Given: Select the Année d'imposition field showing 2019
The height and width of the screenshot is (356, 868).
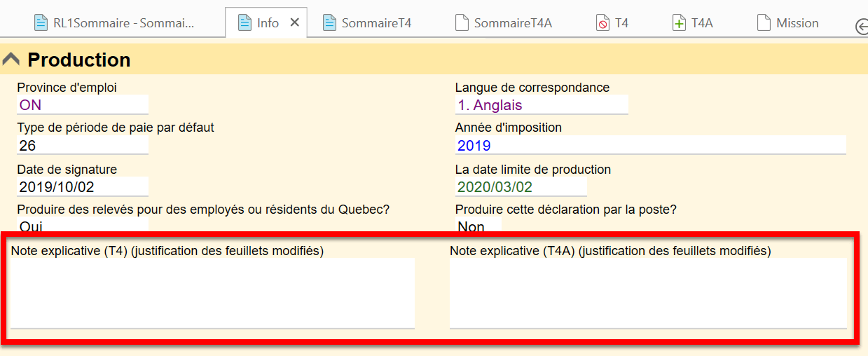Looking at the screenshot, I should pos(649,146).
